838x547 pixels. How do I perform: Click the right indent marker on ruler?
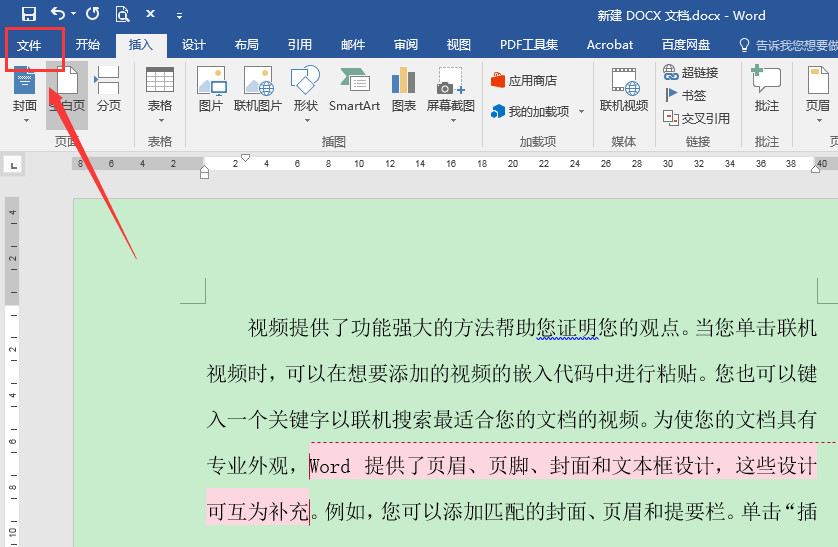pos(815,169)
